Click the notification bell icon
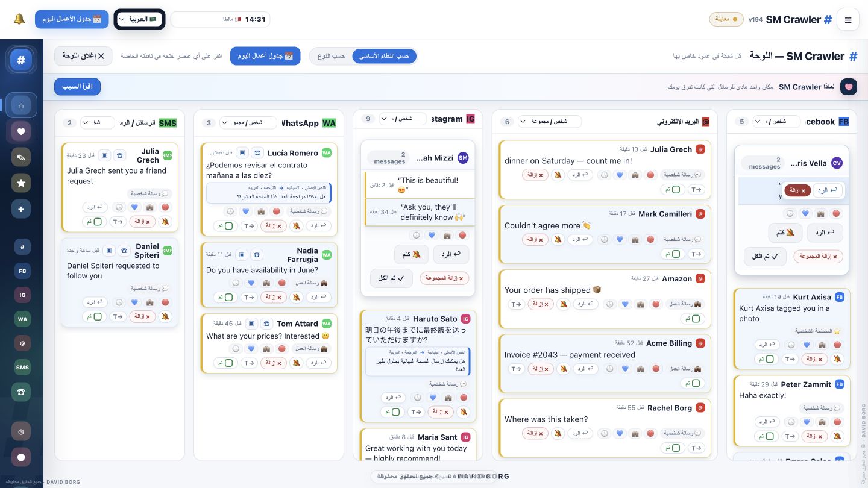The image size is (868, 488). click(x=19, y=19)
